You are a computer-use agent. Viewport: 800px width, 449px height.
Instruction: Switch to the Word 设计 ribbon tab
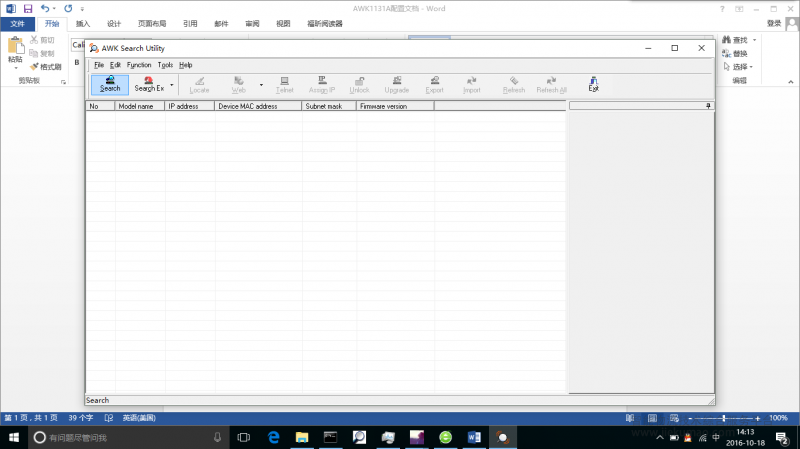tap(114, 23)
